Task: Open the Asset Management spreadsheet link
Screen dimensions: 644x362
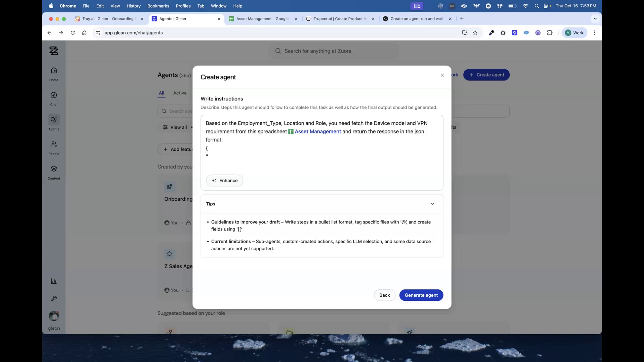Action: pos(317,131)
